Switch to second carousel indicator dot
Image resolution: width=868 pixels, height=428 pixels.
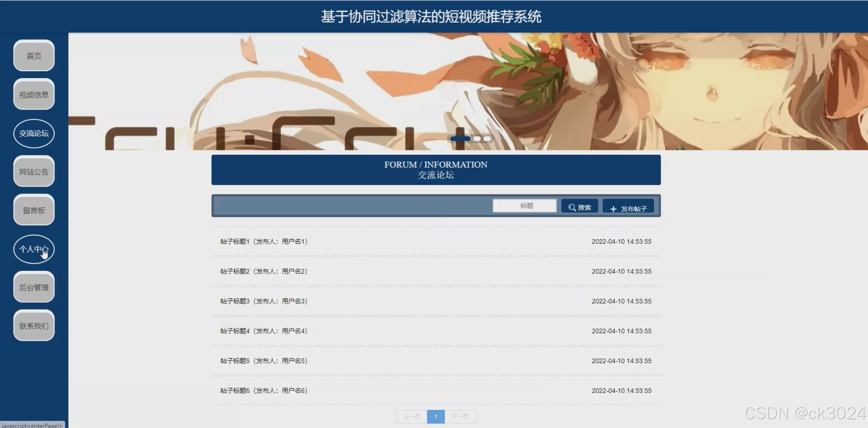point(477,139)
